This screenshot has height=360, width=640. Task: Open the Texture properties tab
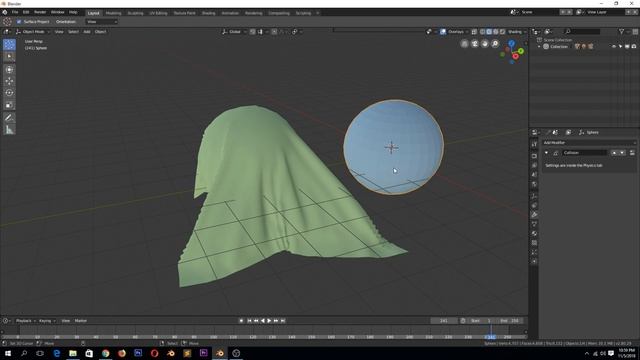tap(534, 242)
